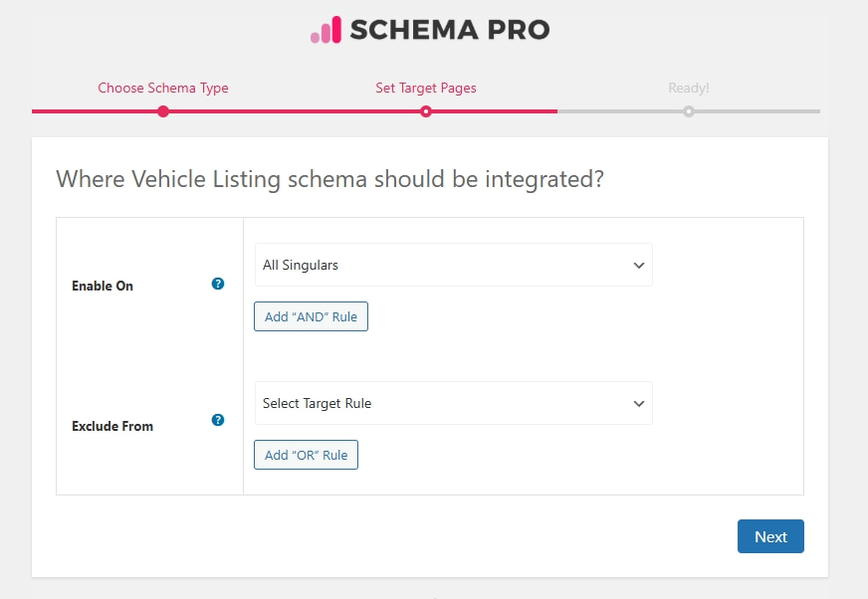Go to the Choose Schema Type step
Image resolution: width=868 pixels, height=599 pixels.
[x=162, y=88]
